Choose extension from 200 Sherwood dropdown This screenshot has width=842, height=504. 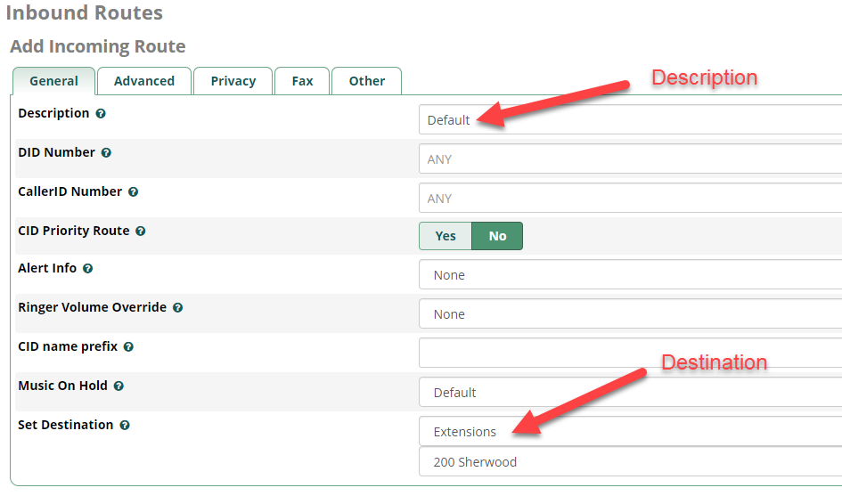631,461
